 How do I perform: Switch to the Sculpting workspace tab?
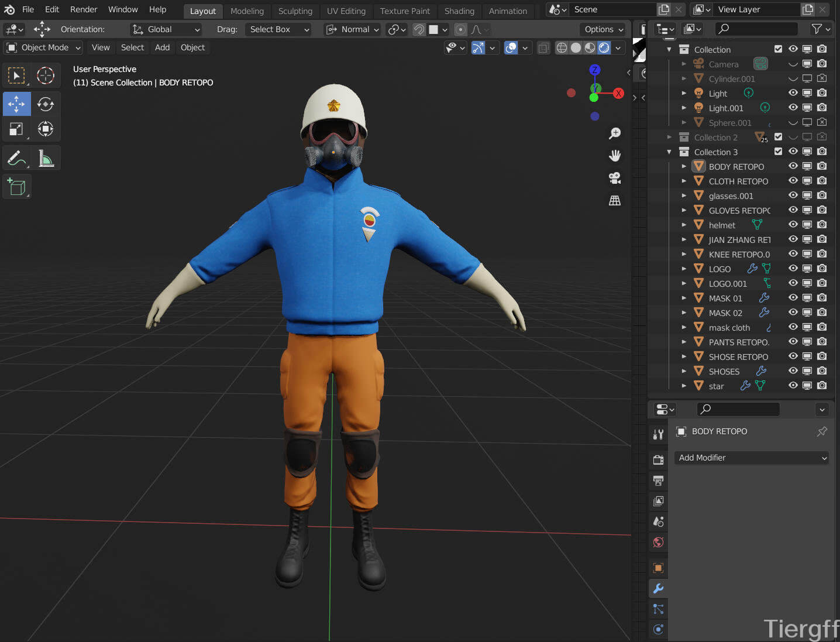295,11
